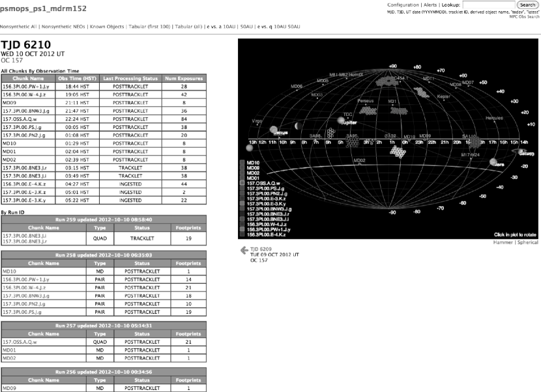Open the MPC Obs Search link

tap(525, 16)
